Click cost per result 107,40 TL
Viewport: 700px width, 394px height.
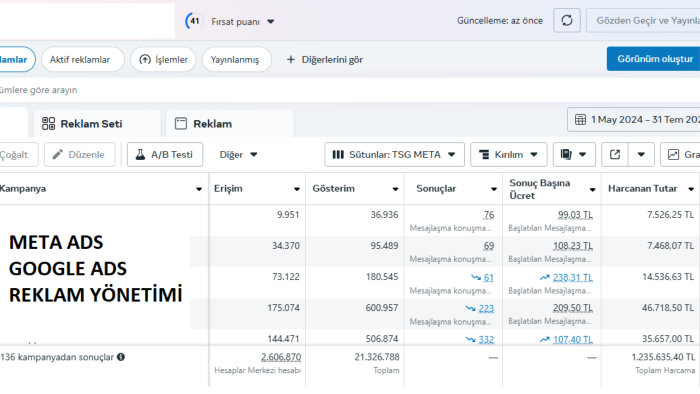pyautogui.click(x=573, y=340)
